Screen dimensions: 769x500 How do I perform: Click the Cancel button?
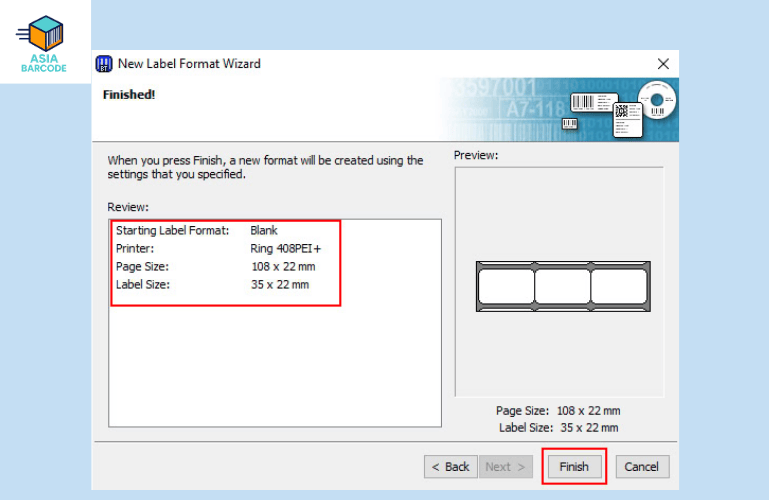point(642,466)
